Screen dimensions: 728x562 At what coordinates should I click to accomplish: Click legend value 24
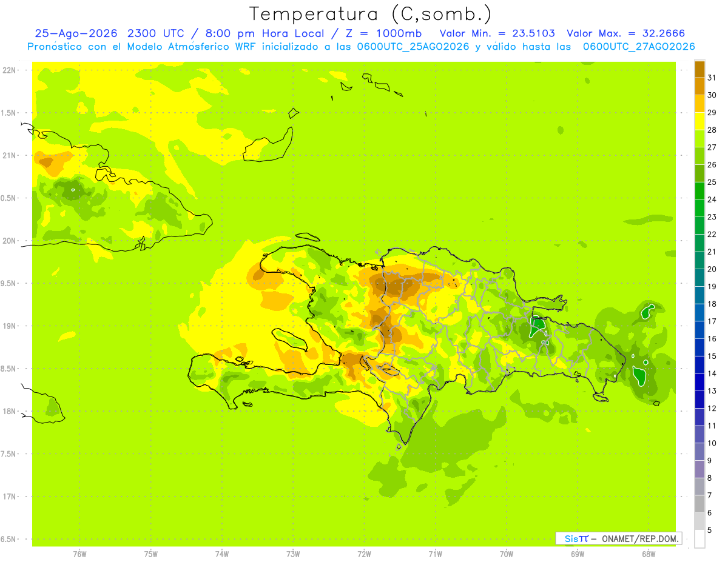tap(712, 199)
